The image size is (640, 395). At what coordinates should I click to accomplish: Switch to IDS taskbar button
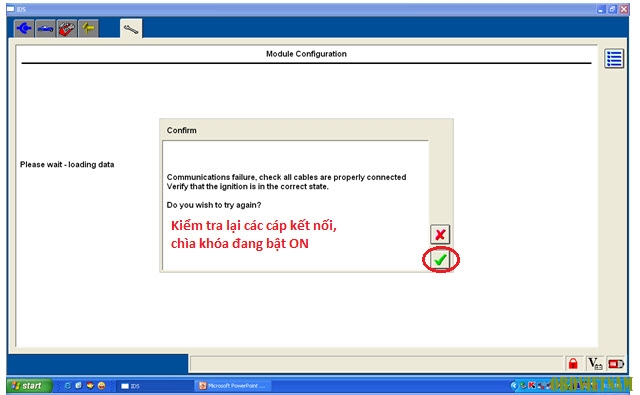(155, 386)
